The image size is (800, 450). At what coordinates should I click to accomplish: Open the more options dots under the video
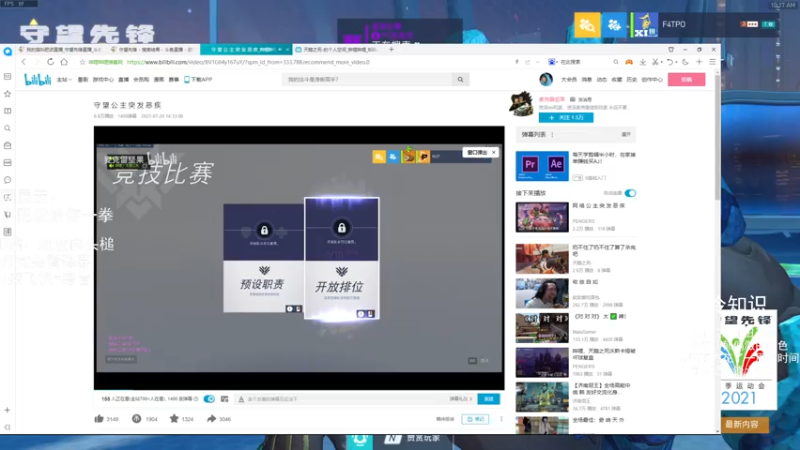click(501, 419)
